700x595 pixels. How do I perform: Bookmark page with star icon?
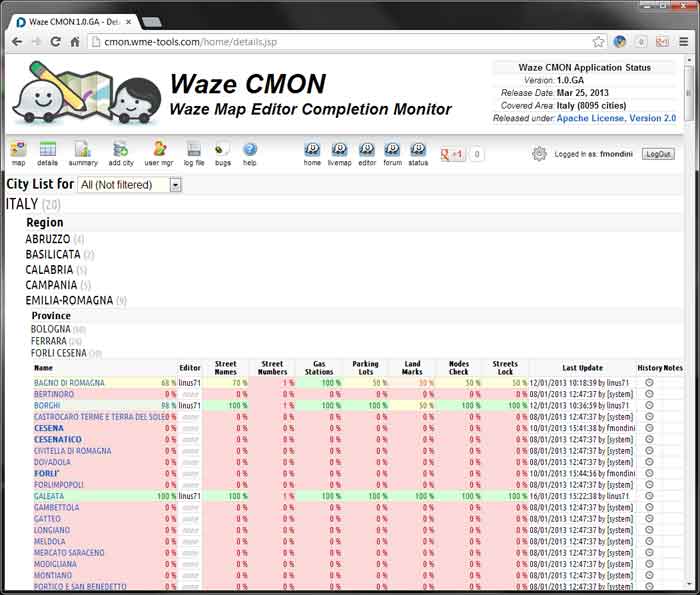[x=598, y=42]
